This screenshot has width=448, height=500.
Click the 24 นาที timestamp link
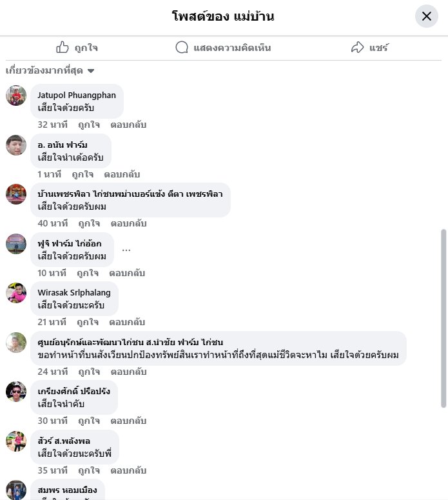click(x=53, y=372)
